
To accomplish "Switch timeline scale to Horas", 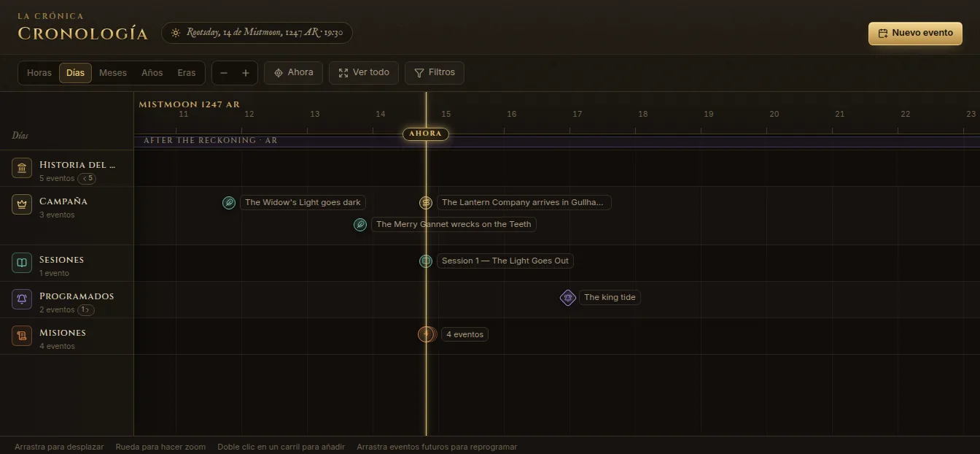I will pos(39,73).
